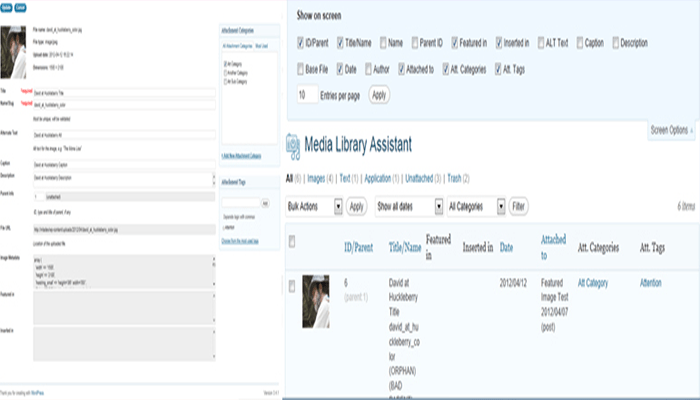Click the Filter button
Viewport: 700px width, 400px height.
[518, 206]
